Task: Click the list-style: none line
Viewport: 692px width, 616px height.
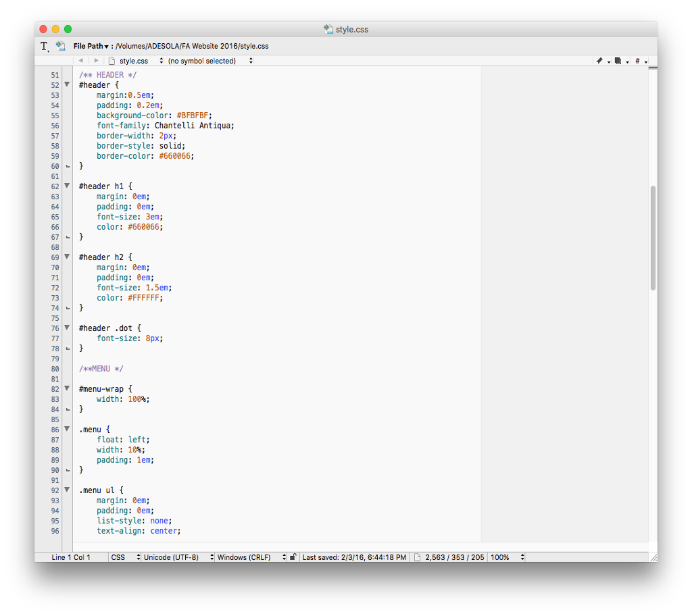Action: [134, 521]
